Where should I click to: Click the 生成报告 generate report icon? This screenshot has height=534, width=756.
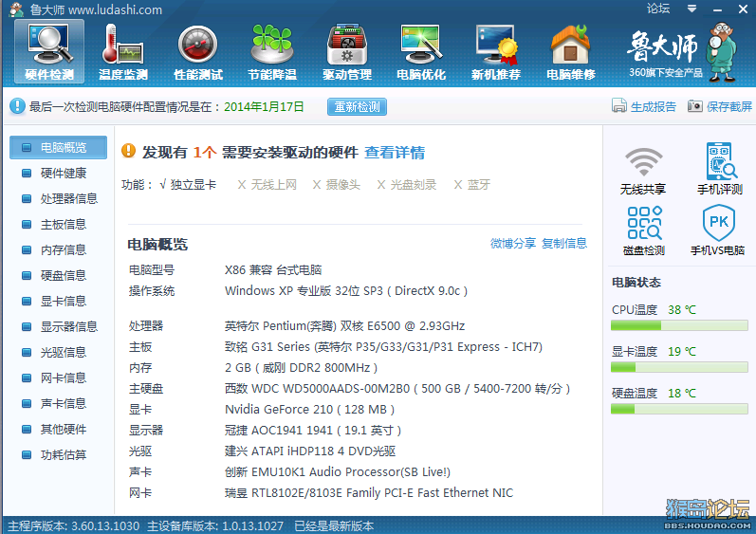619,105
